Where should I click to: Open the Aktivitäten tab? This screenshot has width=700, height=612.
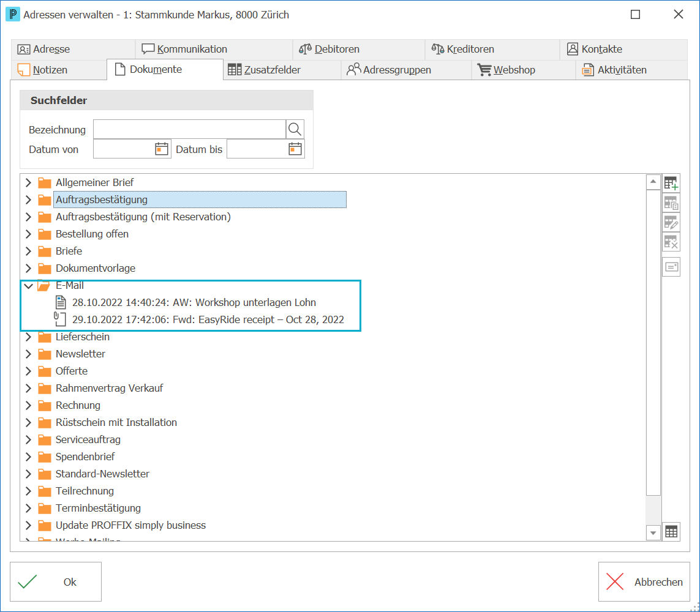(x=631, y=70)
